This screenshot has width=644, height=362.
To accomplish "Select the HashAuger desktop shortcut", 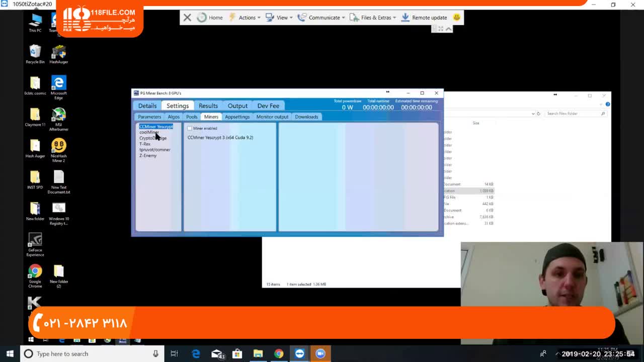I will tap(59, 54).
